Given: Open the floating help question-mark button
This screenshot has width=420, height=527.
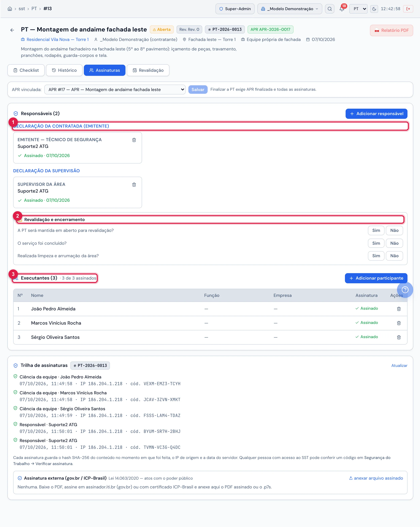Looking at the screenshot, I should 405,290.
